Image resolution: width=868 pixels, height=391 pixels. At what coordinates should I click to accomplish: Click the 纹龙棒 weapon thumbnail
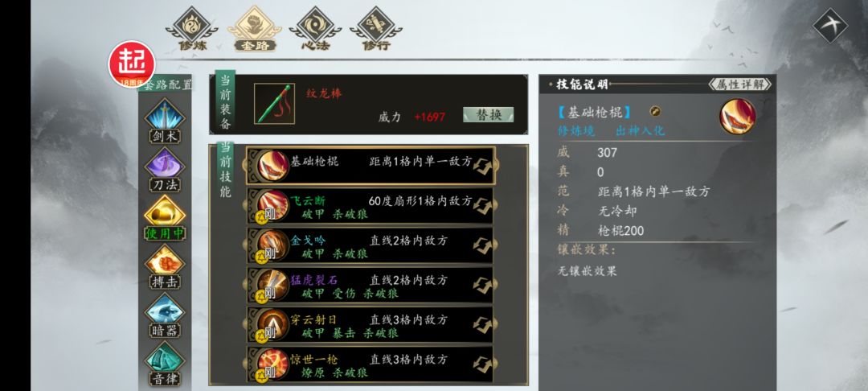(275, 104)
